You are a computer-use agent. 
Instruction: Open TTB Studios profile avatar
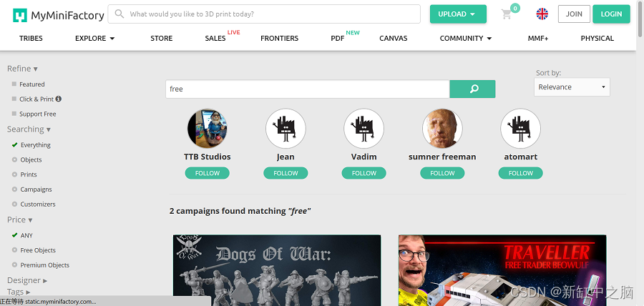[208, 129]
